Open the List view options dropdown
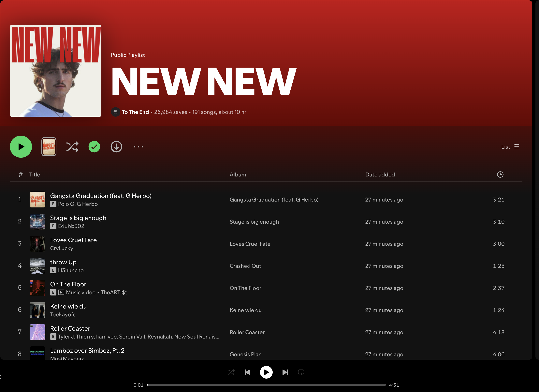Screen dimensions: 539x392 [x=510, y=147]
